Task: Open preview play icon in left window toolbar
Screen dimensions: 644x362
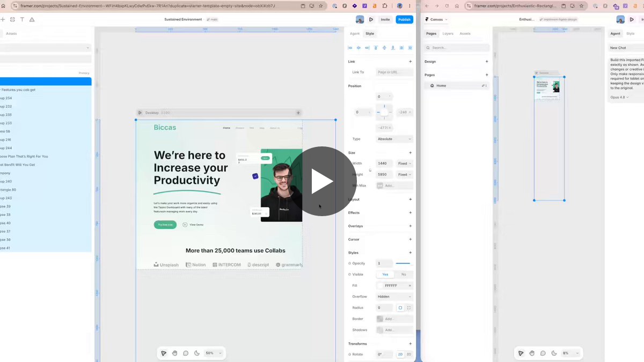Action: coord(371,19)
